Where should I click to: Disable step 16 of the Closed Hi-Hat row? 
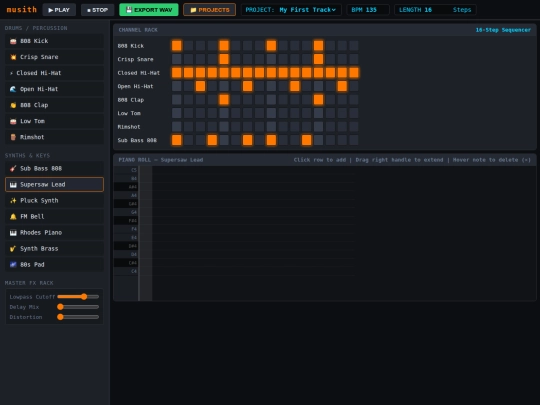coord(354,73)
